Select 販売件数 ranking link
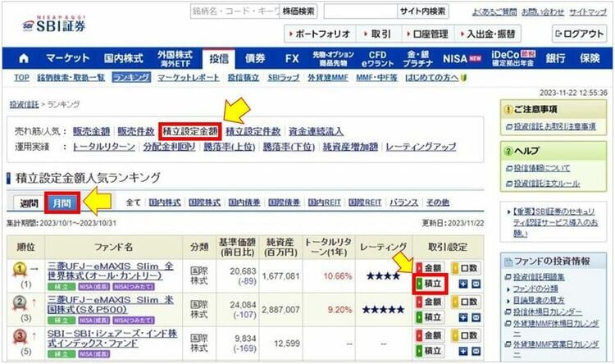The height and width of the screenshot is (364, 615). 135,131
